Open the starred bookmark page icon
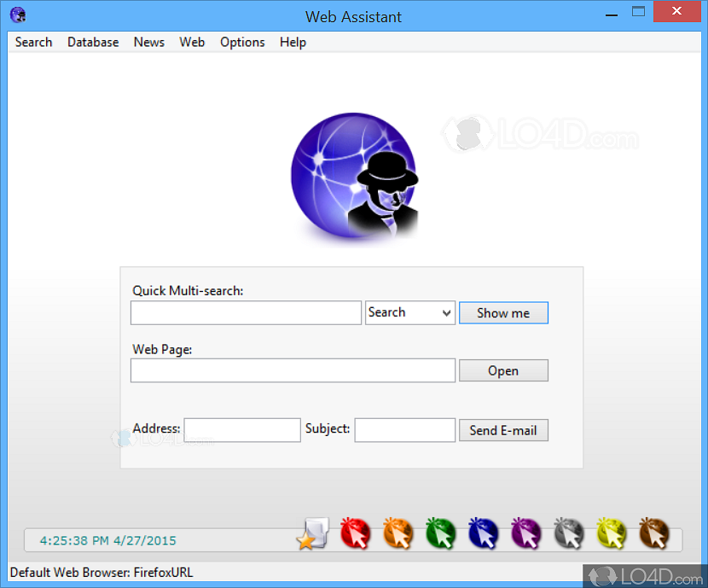Viewport: 708px width, 588px height. [x=313, y=533]
